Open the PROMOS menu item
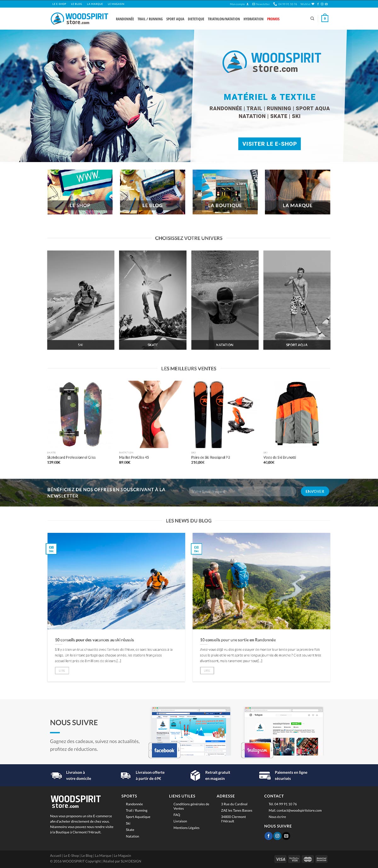Screen dimensions: 378x868 tap(273, 19)
